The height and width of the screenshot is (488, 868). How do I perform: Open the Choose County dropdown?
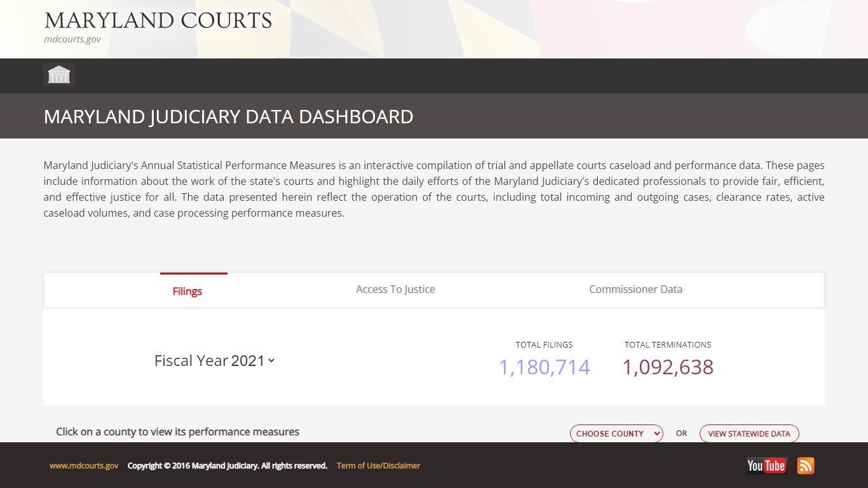(x=616, y=433)
